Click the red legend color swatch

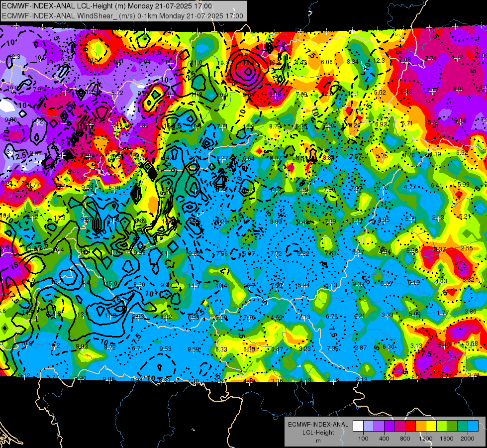410,426
